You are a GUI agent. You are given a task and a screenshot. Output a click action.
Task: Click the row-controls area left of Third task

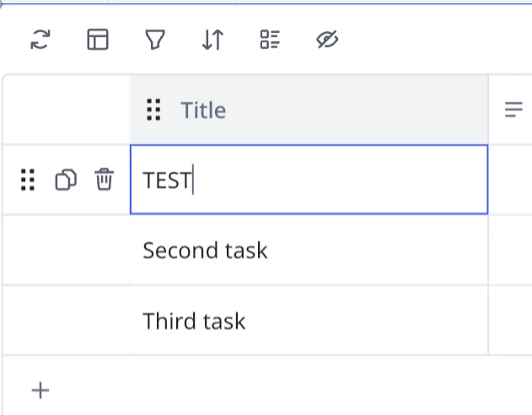pyautogui.click(x=66, y=321)
